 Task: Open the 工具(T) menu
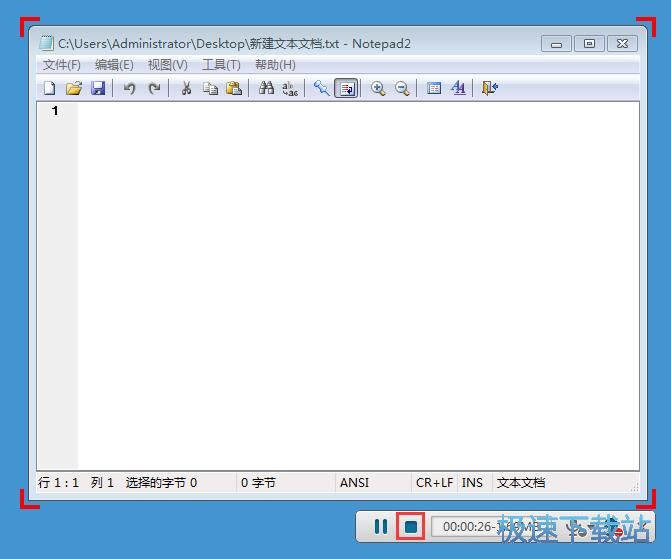(x=221, y=65)
